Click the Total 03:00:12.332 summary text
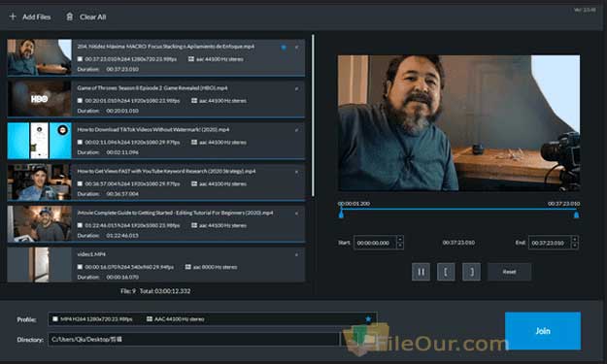The image size is (607, 364). click(x=165, y=291)
